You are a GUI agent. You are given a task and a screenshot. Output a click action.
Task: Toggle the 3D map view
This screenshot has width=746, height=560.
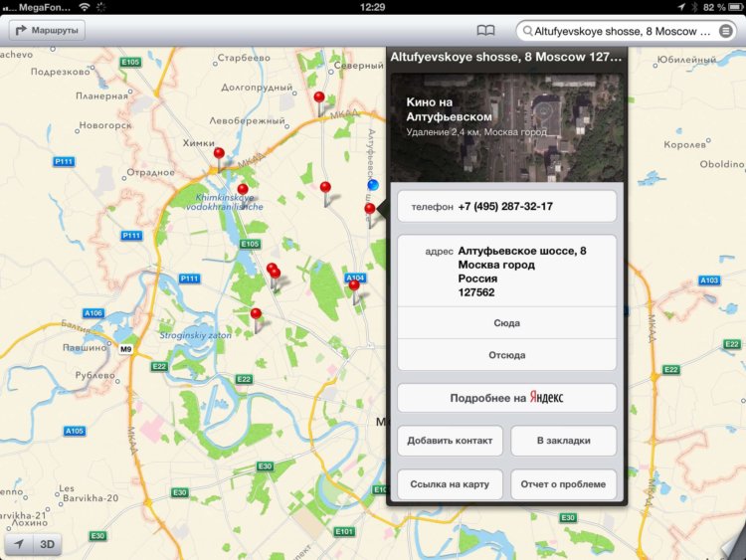click(47, 544)
